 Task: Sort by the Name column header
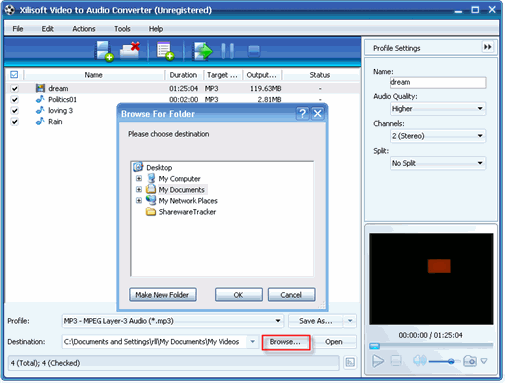[93, 75]
